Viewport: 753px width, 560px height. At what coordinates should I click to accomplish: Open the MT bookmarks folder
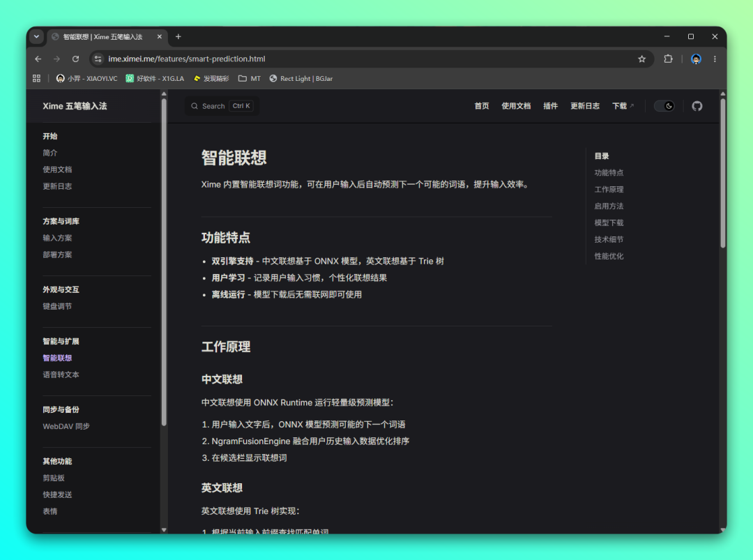pyautogui.click(x=249, y=78)
